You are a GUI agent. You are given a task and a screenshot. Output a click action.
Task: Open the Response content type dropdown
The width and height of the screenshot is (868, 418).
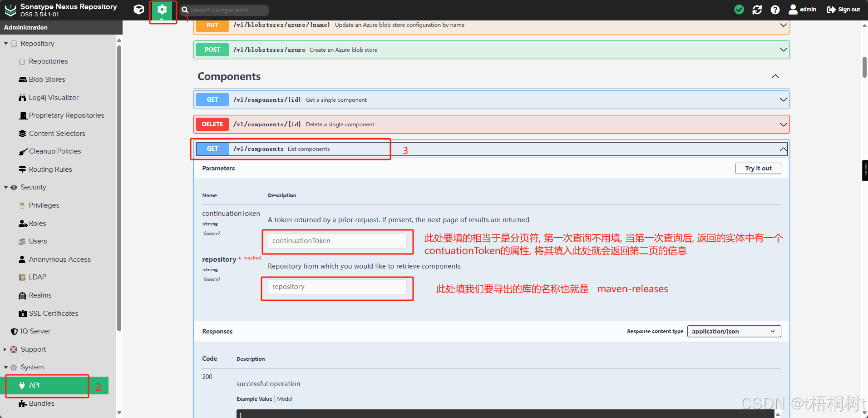[x=734, y=331]
